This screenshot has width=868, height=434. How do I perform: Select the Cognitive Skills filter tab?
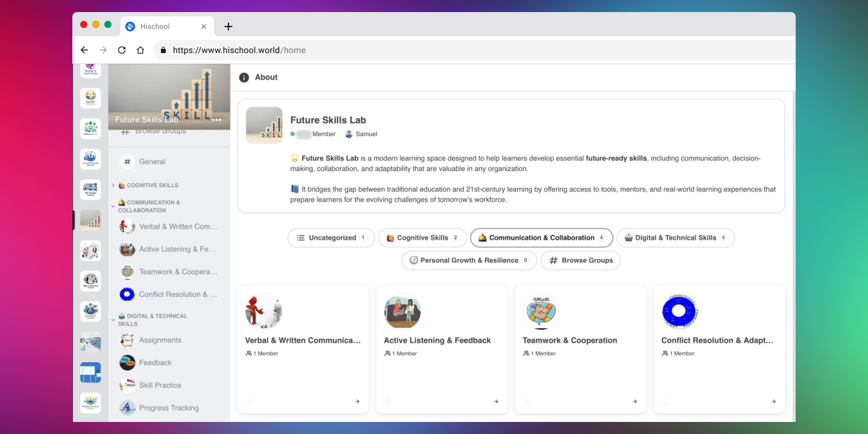422,237
